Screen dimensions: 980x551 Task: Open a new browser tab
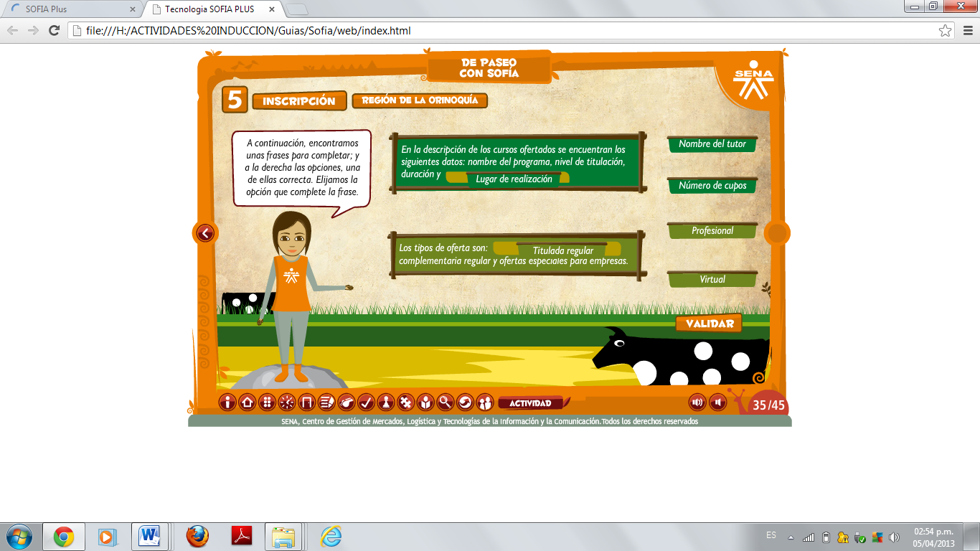click(296, 9)
